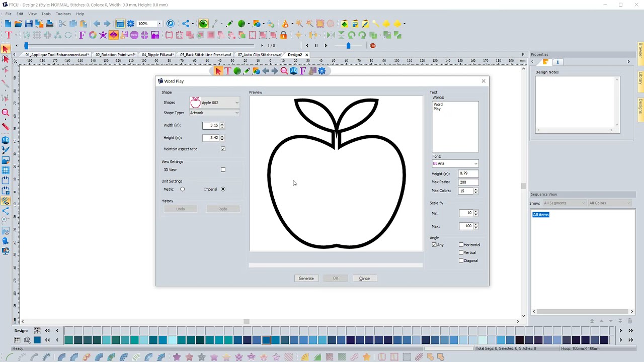Check the Vertical angle checkbox
Image resolution: width=644 pixels, height=362 pixels.
pyautogui.click(x=461, y=253)
